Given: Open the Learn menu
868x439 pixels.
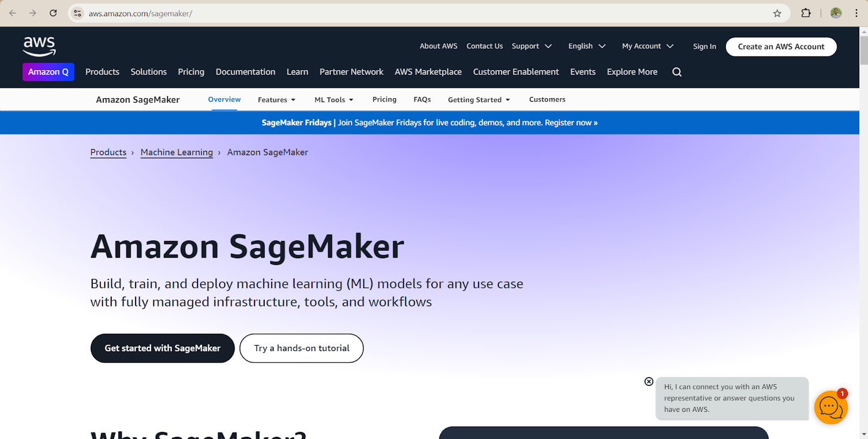Looking at the screenshot, I should 297,72.
